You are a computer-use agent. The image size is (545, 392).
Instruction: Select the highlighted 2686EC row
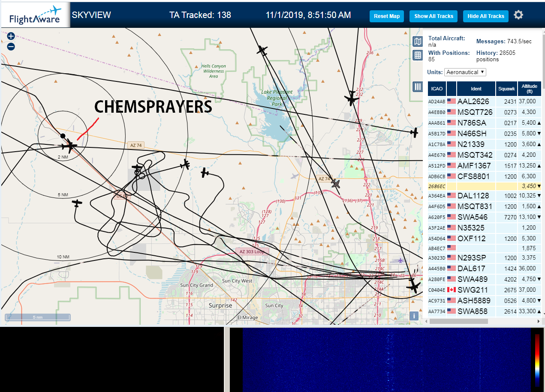pos(485,186)
